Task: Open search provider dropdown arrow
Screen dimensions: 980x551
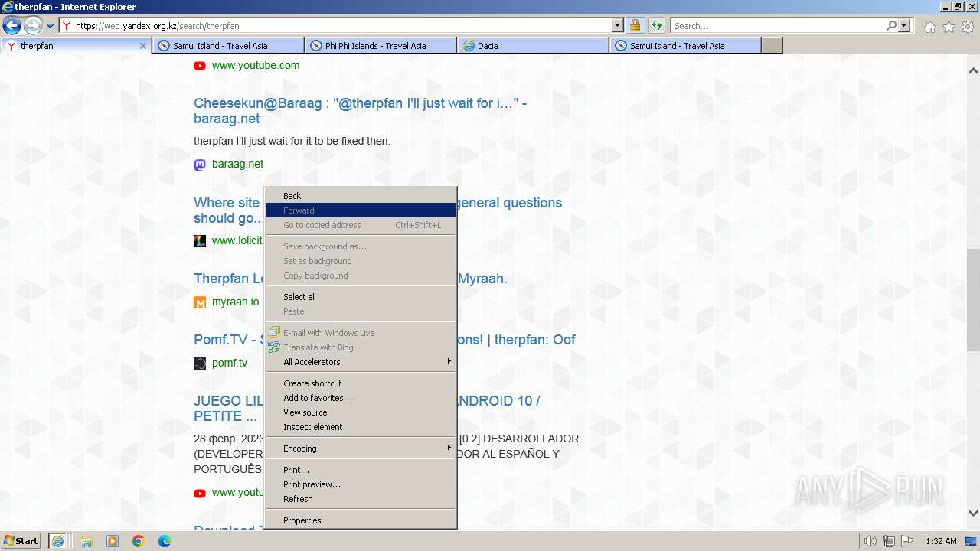Action: pyautogui.click(x=905, y=26)
